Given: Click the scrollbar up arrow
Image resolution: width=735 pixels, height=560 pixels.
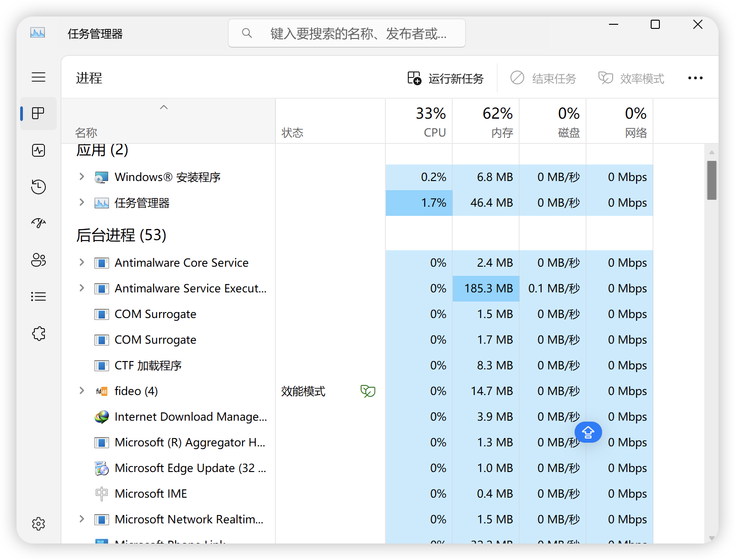Looking at the screenshot, I should (712, 152).
